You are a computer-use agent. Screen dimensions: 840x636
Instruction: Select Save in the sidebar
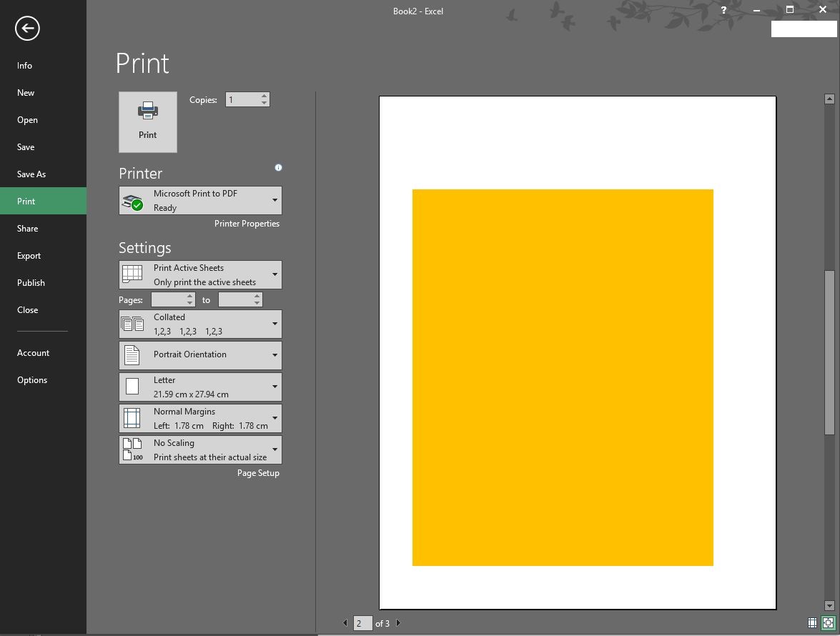point(43,147)
